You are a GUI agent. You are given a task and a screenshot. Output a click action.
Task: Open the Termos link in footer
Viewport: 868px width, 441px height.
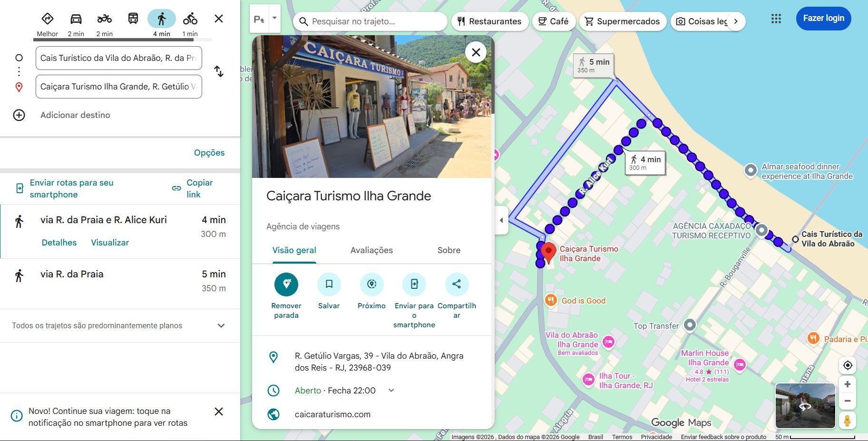coord(622,437)
